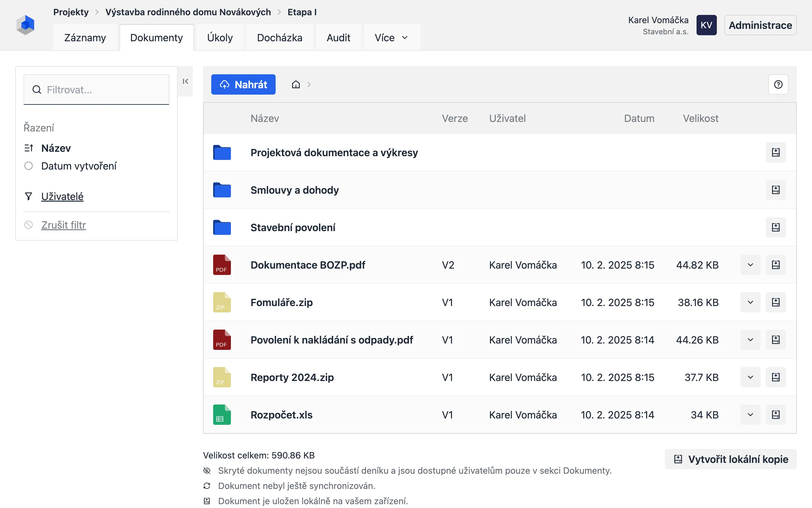Open file Rozpočet.xls
The height and width of the screenshot is (508, 812).
coord(282,415)
